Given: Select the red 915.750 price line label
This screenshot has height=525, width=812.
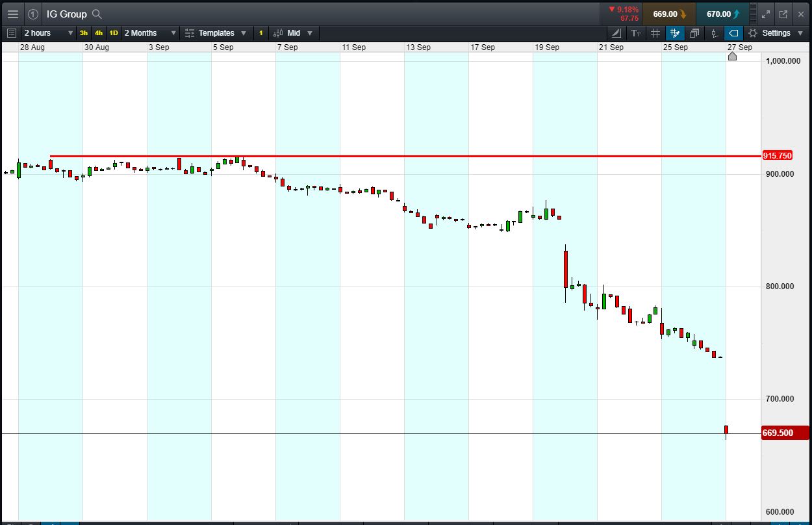Looking at the screenshot, I should [777, 156].
